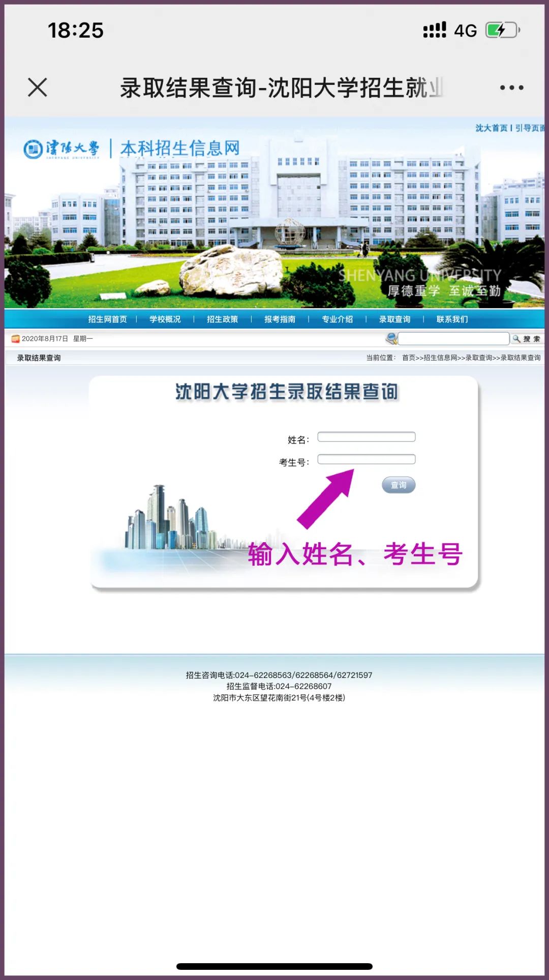This screenshot has height=980, width=549.
Task: Focus the 考生号 input field
Action: (x=367, y=459)
